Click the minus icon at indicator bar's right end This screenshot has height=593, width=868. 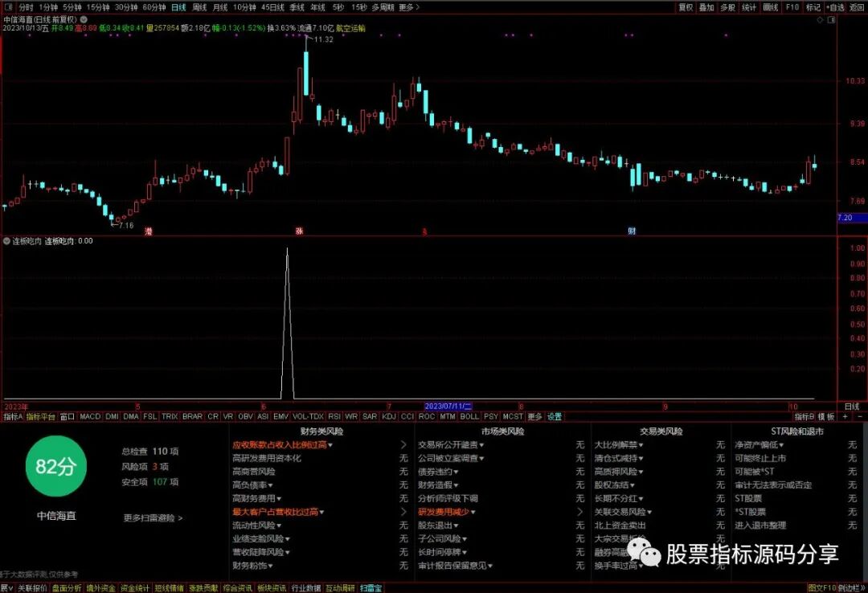click(860, 416)
